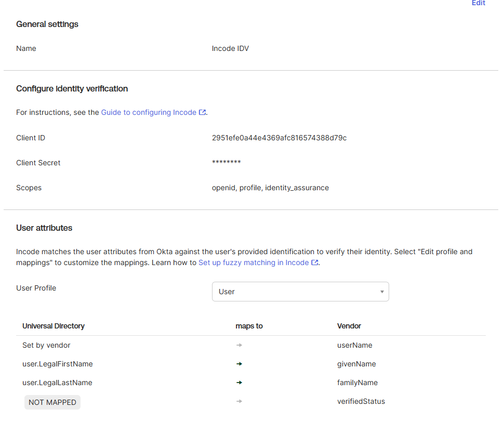The image size is (504, 421).
Task: Click the Name label under General settings
Action: (x=26, y=48)
